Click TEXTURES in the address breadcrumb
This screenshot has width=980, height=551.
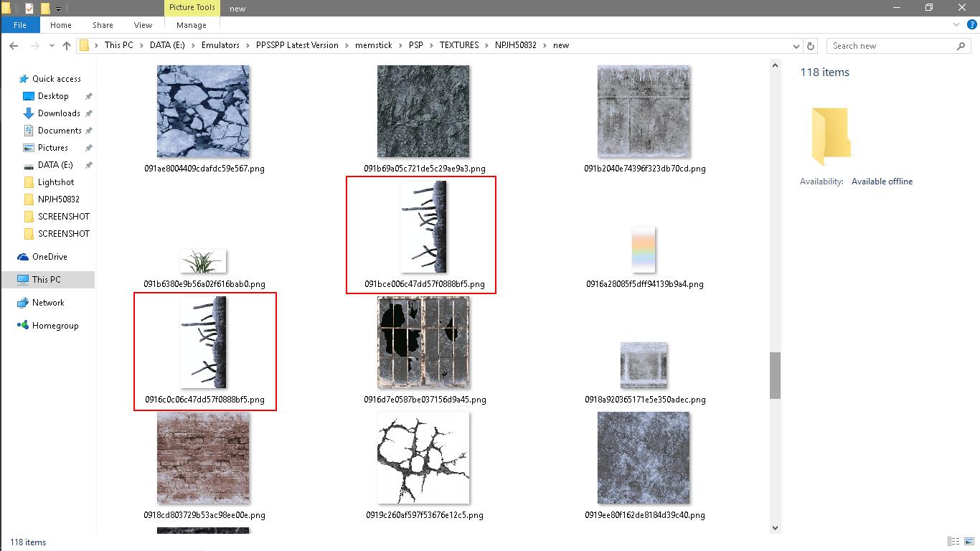(x=458, y=45)
